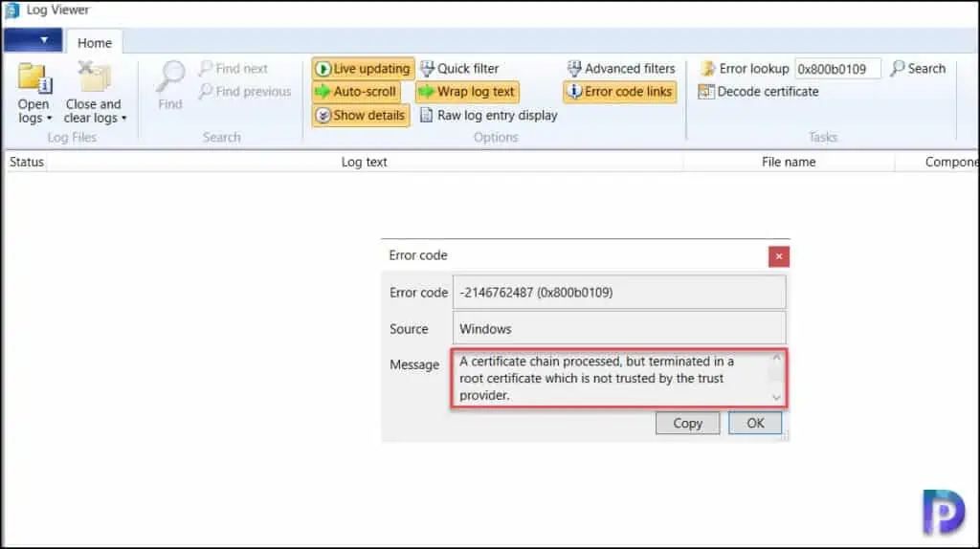
Task: Open Decode certificate tool
Action: (x=758, y=92)
